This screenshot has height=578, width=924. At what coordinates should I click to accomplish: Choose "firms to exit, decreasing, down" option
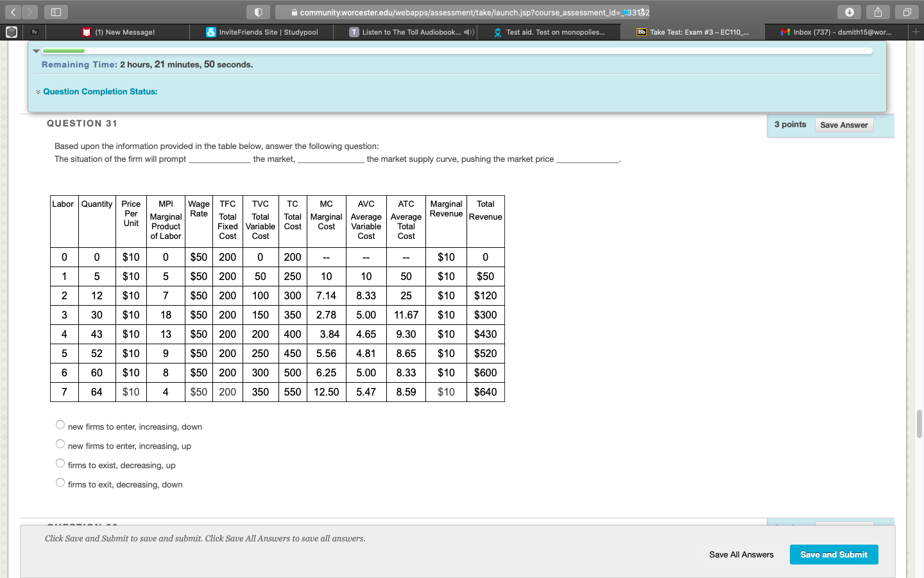pyautogui.click(x=60, y=482)
